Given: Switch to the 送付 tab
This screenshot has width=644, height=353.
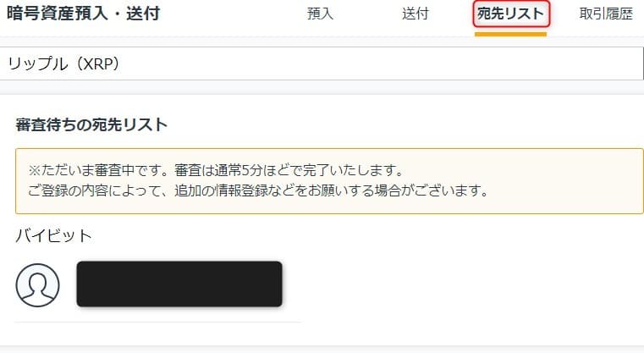Looking at the screenshot, I should pos(415,14).
